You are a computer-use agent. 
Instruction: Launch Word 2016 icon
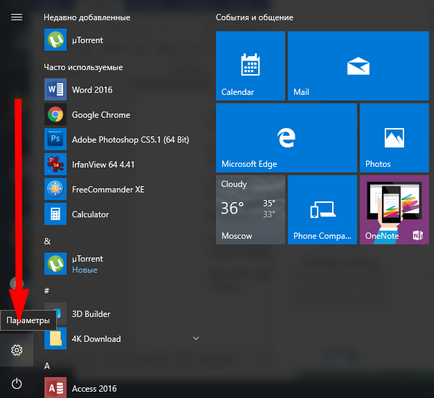coord(55,89)
